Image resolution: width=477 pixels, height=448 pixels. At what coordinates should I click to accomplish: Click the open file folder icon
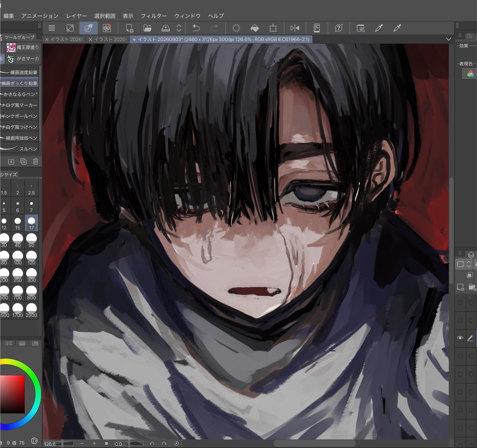click(x=147, y=28)
